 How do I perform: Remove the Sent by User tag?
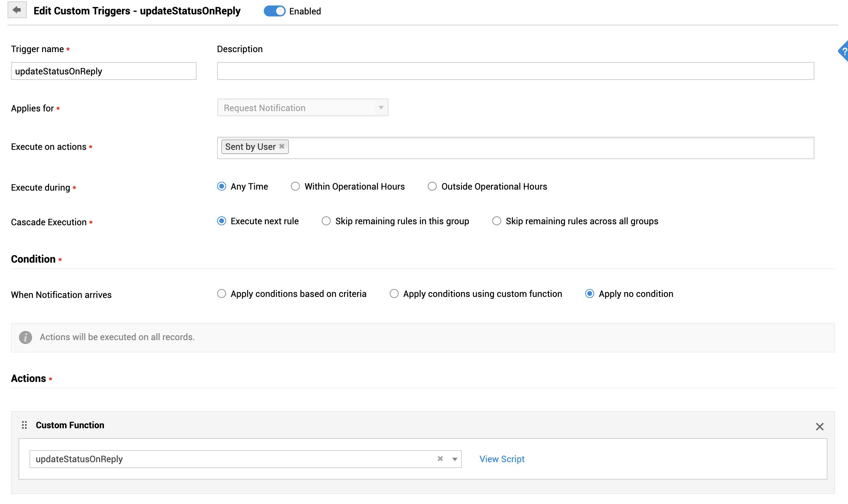point(282,146)
